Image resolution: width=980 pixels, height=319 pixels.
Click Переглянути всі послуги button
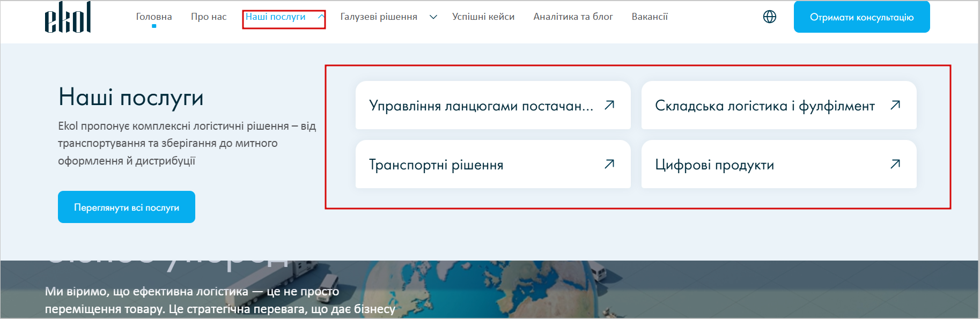pos(127,207)
